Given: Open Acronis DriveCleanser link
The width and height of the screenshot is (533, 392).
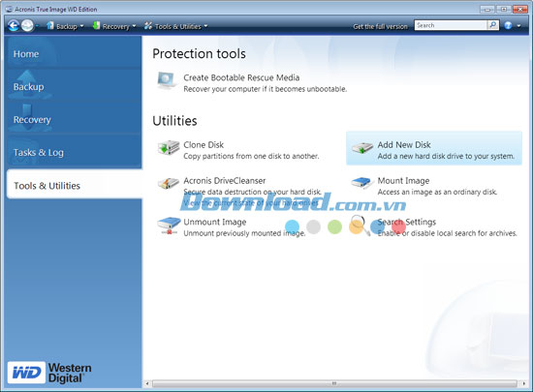Looking at the screenshot, I should (x=225, y=181).
